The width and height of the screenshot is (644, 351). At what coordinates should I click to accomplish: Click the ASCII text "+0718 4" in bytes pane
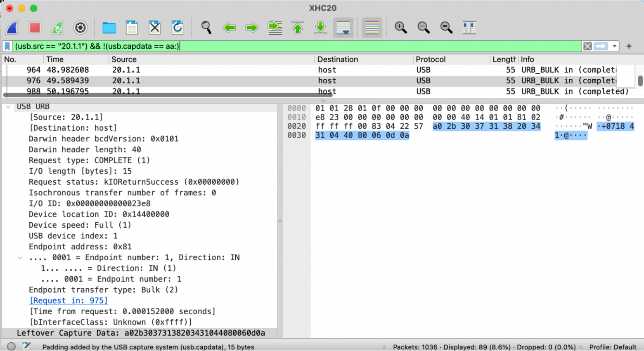[x=616, y=126]
